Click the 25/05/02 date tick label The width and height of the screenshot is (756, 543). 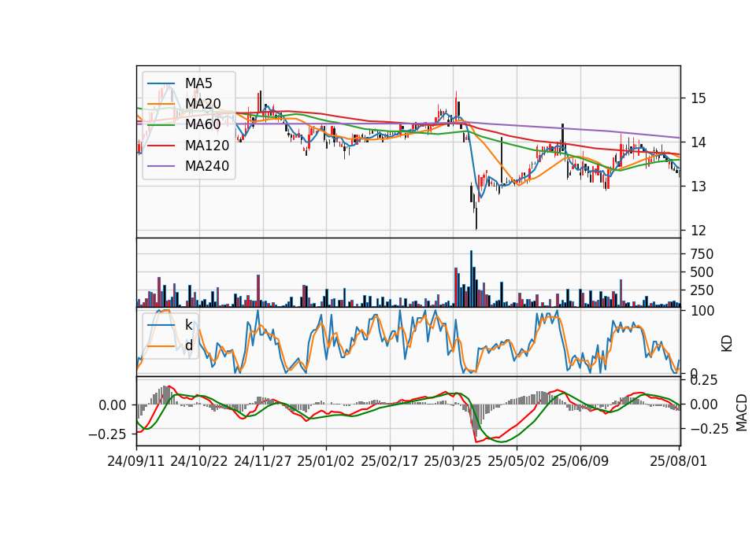tap(517, 461)
